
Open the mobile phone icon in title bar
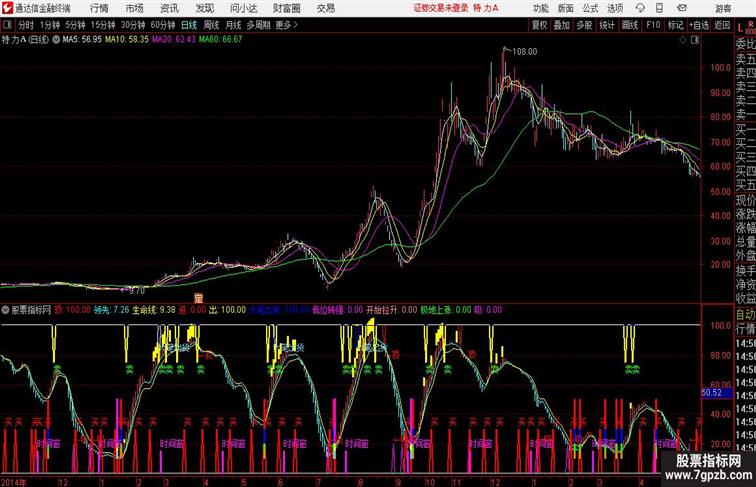pos(659,8)
